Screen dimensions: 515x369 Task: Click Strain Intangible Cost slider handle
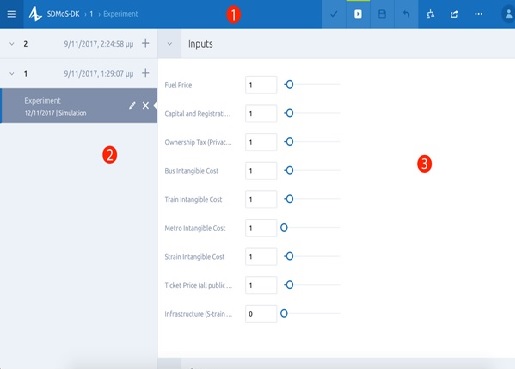click(x=289, y=256)
